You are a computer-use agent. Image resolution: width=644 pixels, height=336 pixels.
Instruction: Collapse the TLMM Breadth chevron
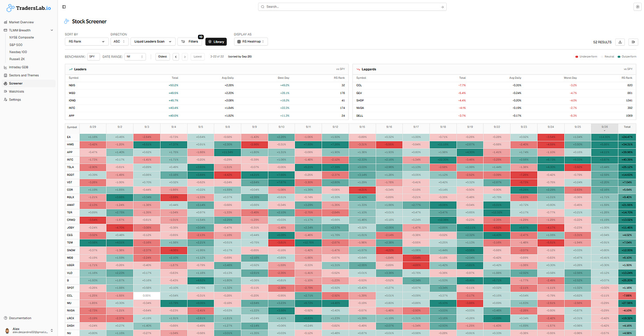click(x=52, y=30)
